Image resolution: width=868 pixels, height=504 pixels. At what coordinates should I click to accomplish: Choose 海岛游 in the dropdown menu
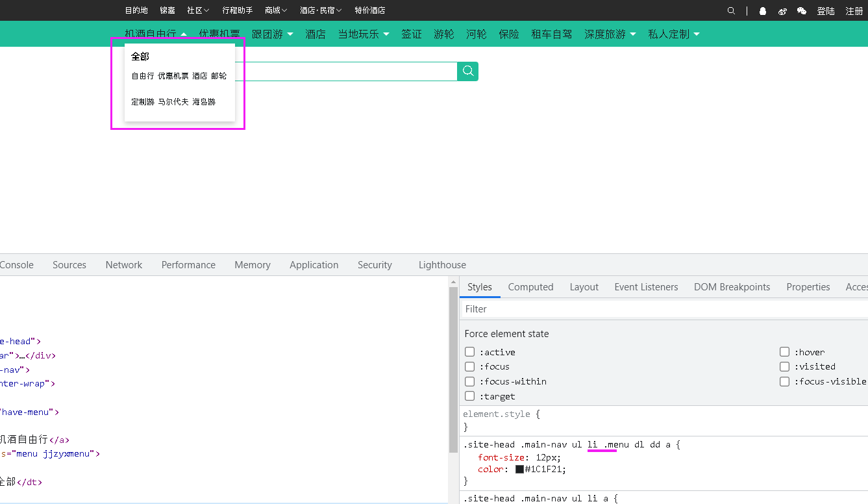click(x=204, y=102)
